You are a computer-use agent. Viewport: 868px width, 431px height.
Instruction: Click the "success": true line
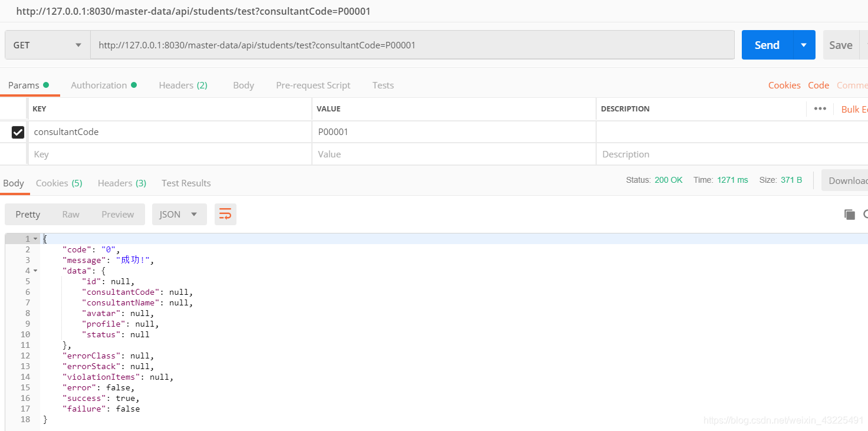click(x=101, y=398)
